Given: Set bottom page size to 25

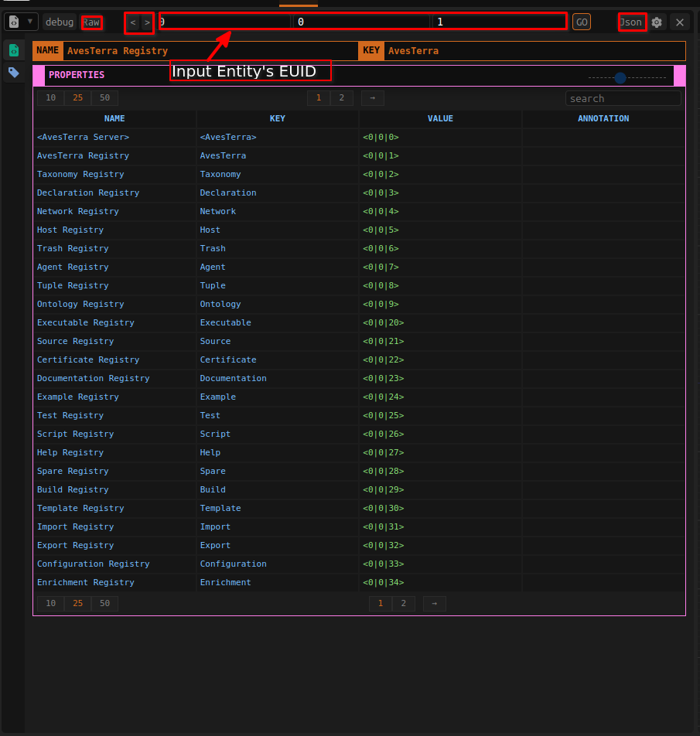Looking at the screenshot, I should [x=77, y=603].
